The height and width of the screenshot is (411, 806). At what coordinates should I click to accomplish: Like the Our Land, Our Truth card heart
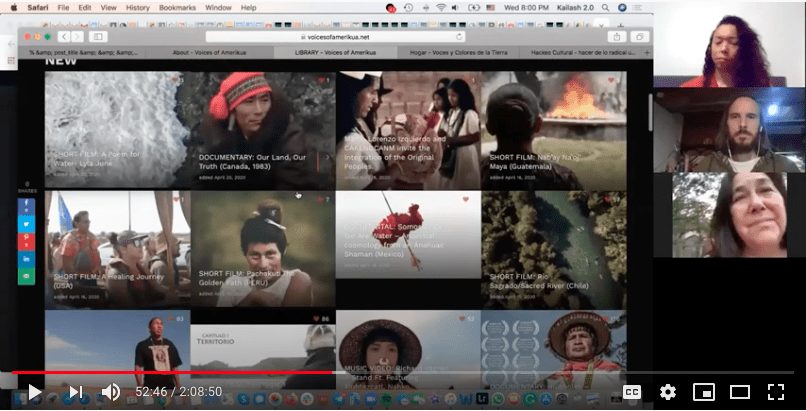coord(321,80)
